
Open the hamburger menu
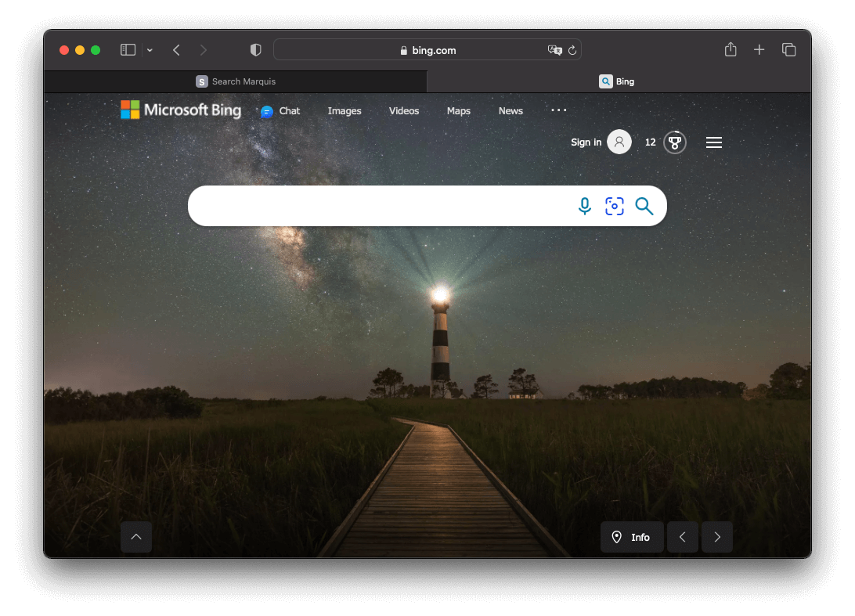(713, 142)
